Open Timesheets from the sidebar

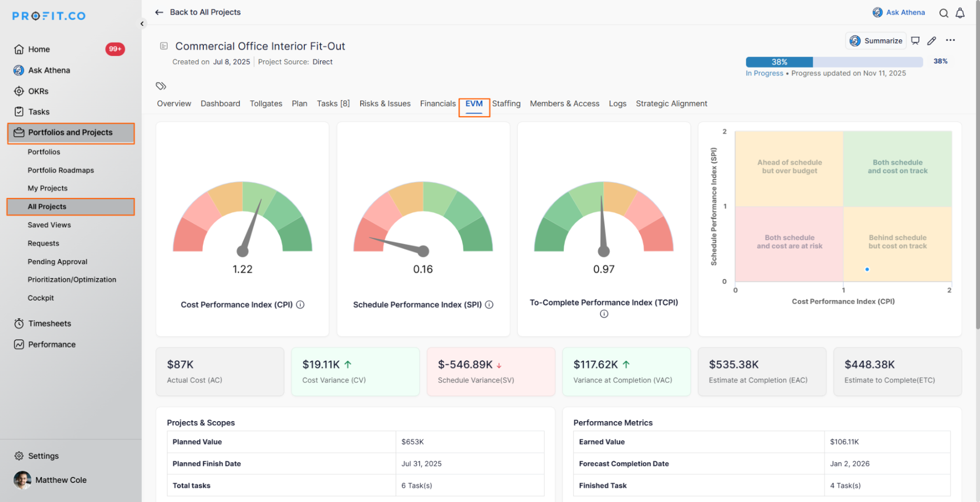click(50, 324)
